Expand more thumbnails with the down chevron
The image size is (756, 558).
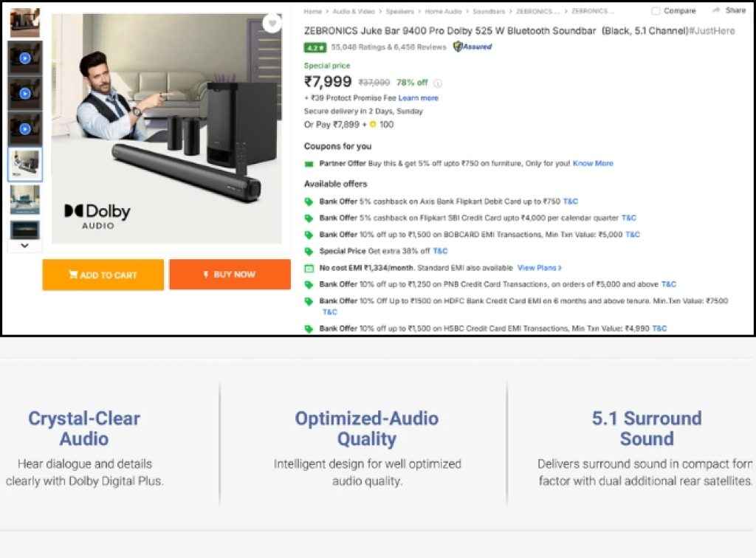[25, 245]
